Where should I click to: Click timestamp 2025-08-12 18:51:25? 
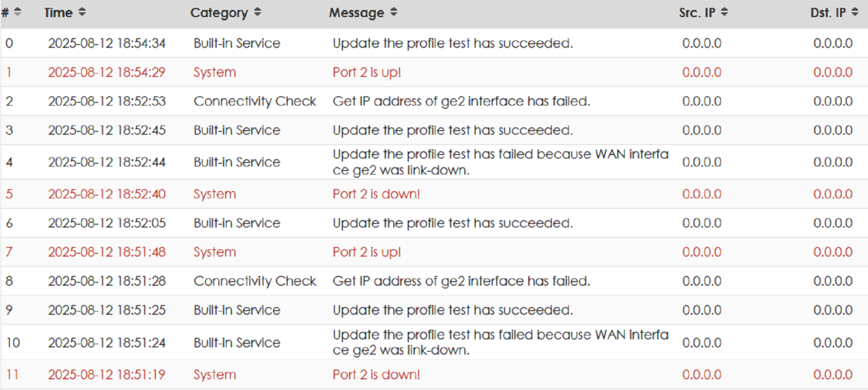106,310
